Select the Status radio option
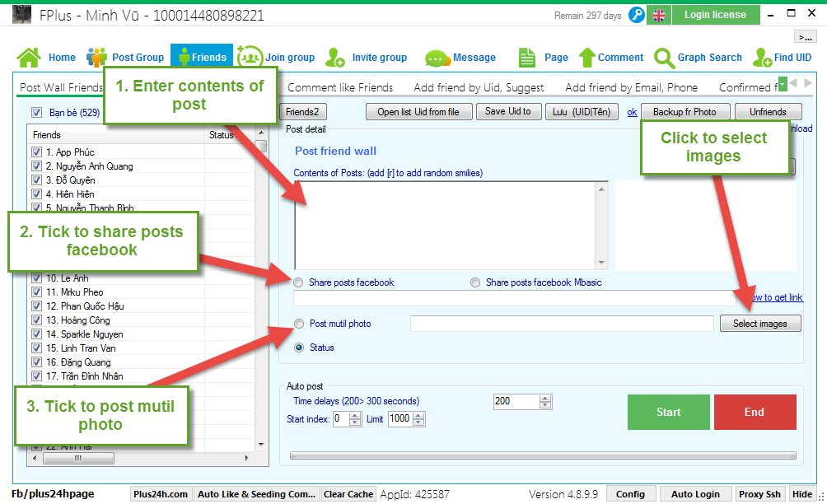 coord(299,348)
